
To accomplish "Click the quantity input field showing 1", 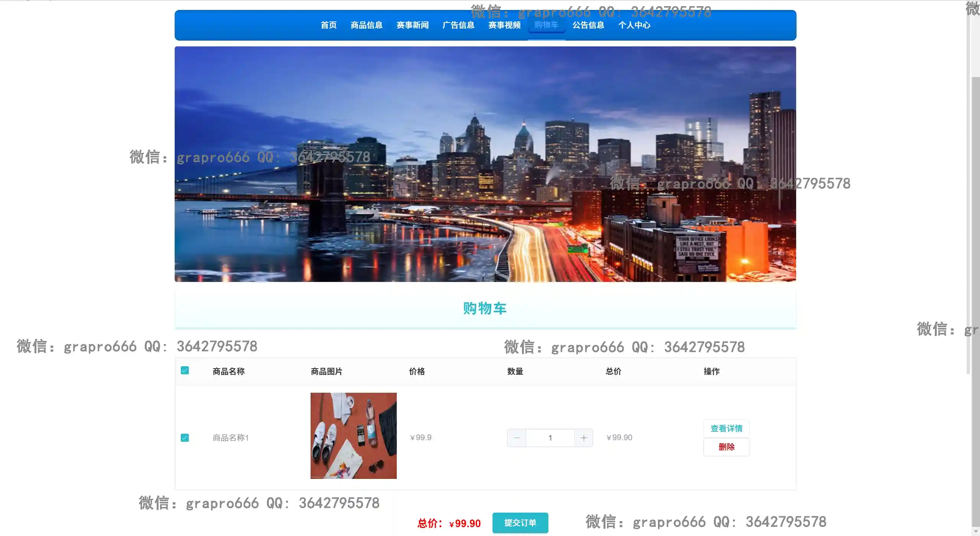I will coord(550,438).
